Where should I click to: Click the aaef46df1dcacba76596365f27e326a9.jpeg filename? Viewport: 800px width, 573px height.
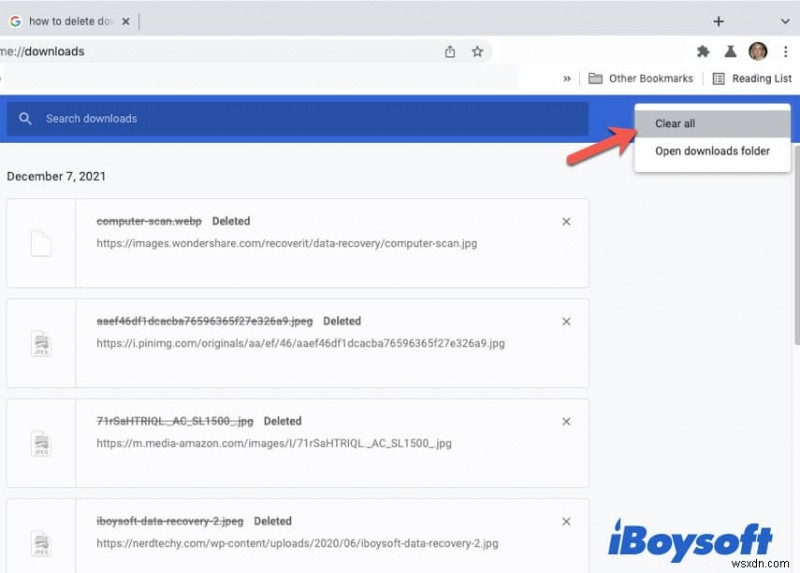point(205,321)
